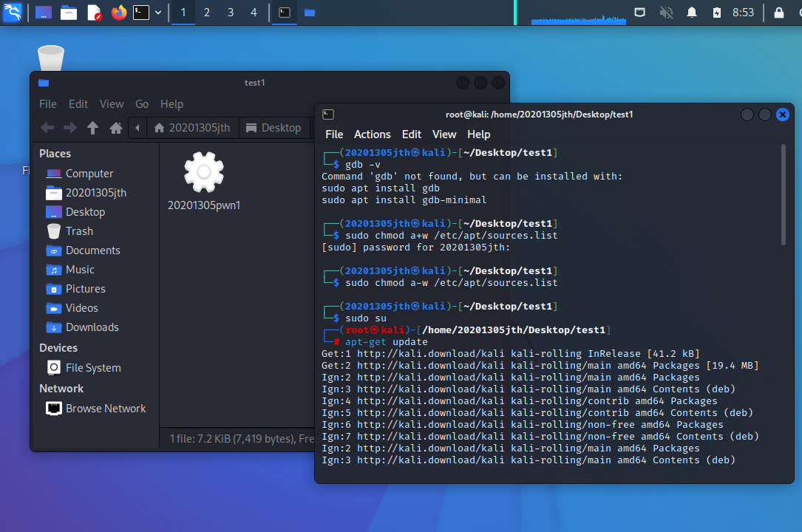
Task: Select Videos in Places sidebar
Action: 81,308
